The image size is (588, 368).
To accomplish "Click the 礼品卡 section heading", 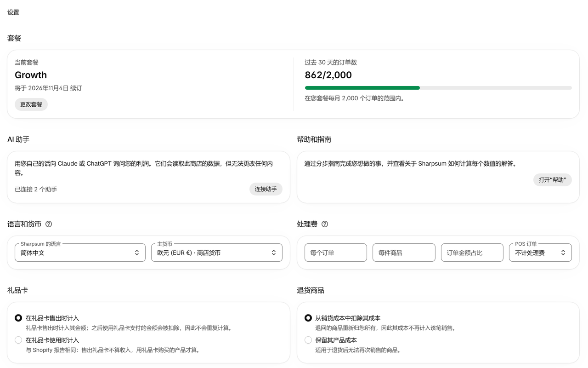I will tap(18, 290).
